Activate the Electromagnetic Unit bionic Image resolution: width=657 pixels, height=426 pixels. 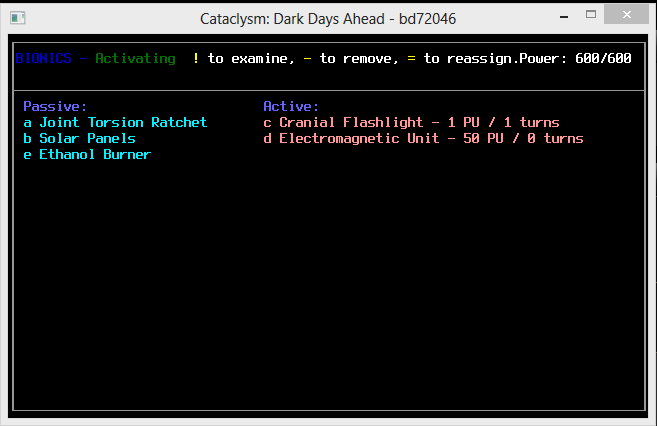(x=423, y=139)
